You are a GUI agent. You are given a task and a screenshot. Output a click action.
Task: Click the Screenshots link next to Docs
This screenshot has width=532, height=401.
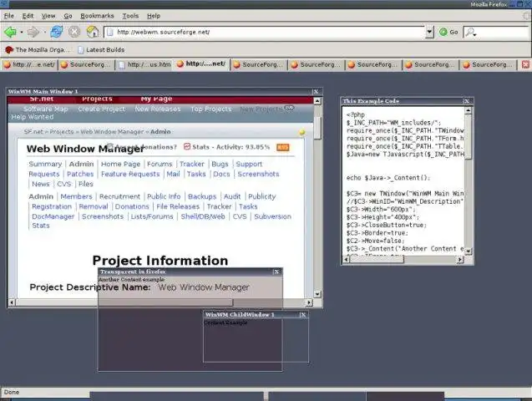tap(258, 174)
